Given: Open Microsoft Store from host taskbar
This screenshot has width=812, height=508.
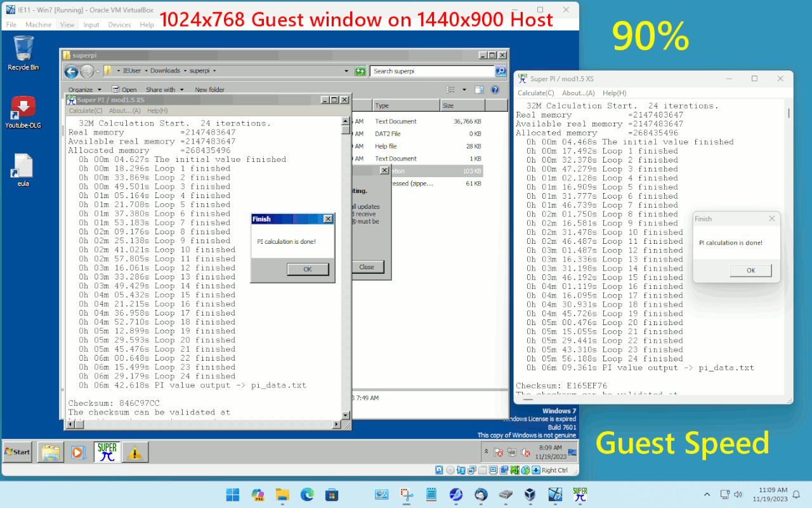Looking at the screenshot, I should pos(332,494).
